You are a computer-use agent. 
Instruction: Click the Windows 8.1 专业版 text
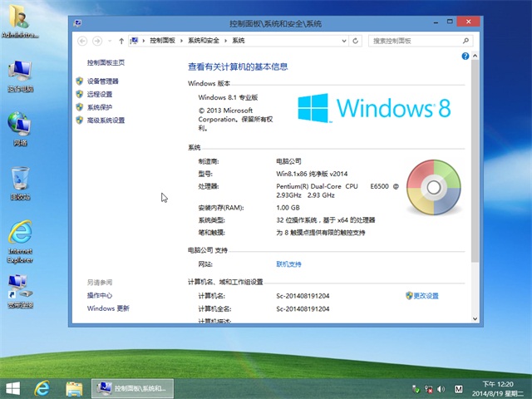tap(228, 98)
